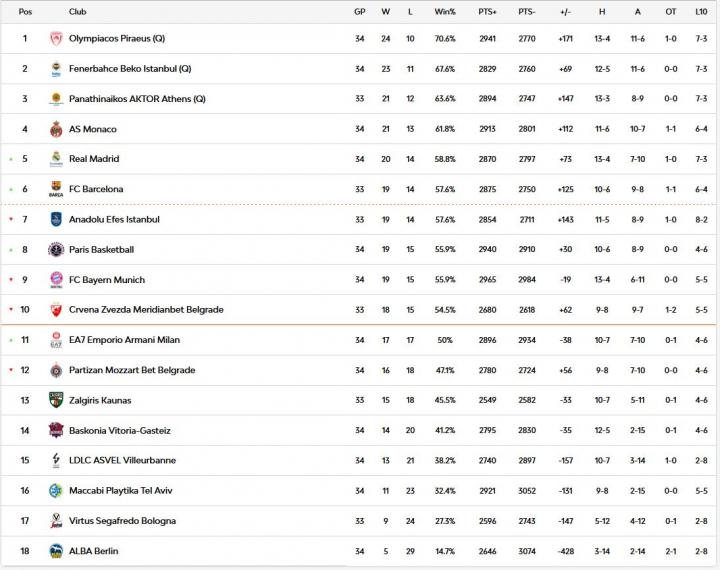Click the Maccabi Playtika Tel Aviv logo

(56, 491)
